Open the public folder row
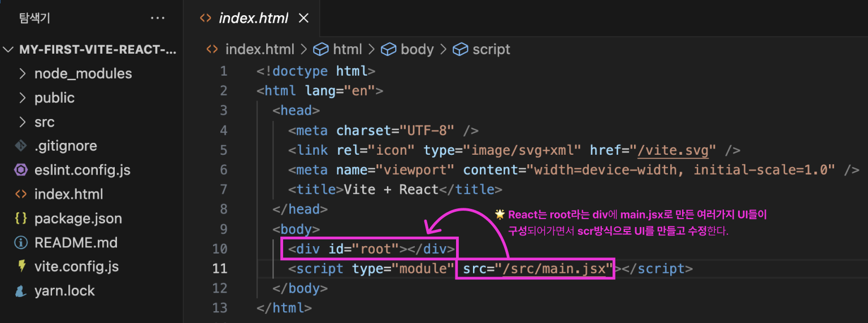This screenshot has width=868, height=323. pos(92,98)
